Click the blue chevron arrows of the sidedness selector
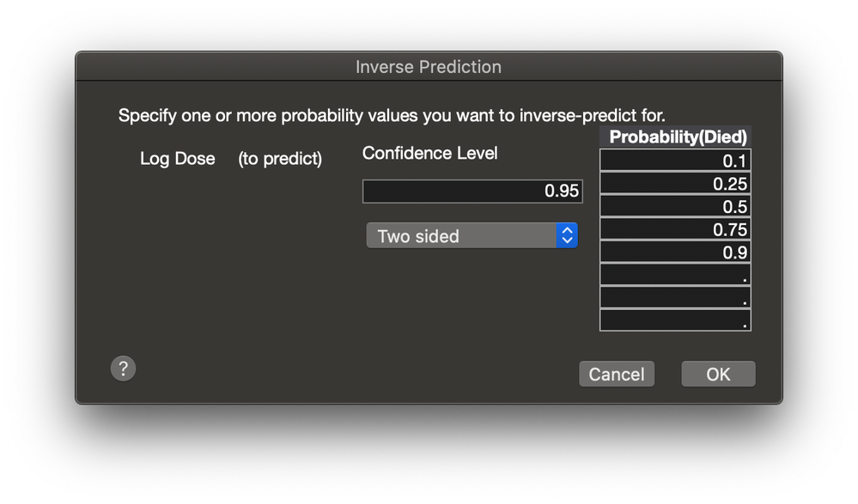This screenshot has height=504, width=858. [567, 235]
